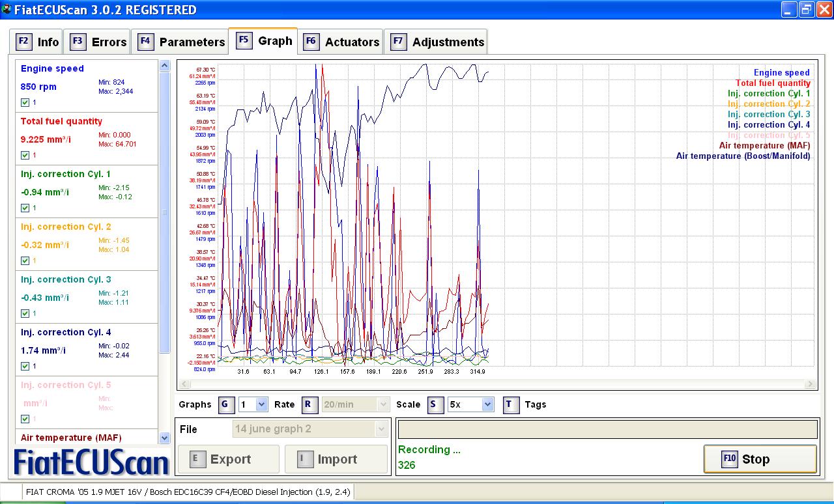Click Inj. correction Cyl. 1 legend entry
This screenshot has width=834, height=504.
[x=769, y=94]
